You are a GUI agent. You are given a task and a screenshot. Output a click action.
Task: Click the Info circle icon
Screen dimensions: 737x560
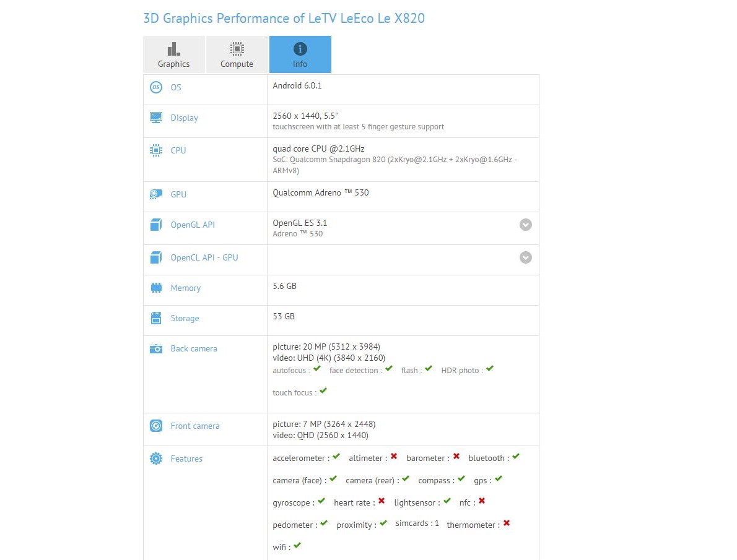[300, 49]
